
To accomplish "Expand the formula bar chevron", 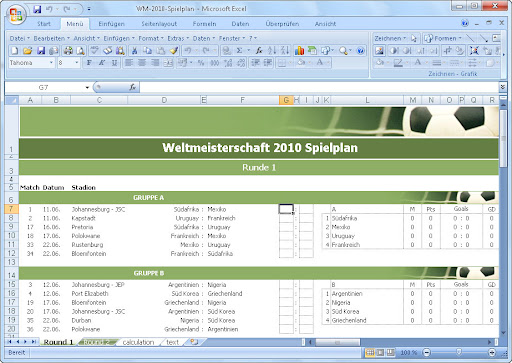I will pyautogui.click(x=503, y=87).
